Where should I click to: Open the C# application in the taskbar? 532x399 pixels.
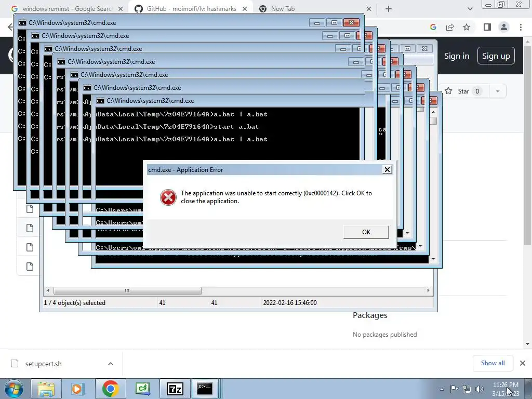click(142, 389)
